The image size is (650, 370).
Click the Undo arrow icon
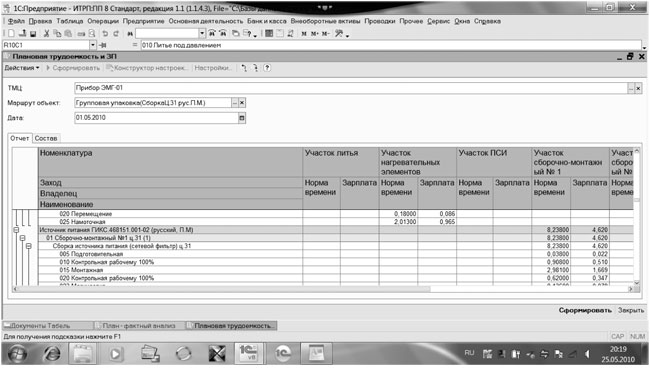tap(105, 34)
